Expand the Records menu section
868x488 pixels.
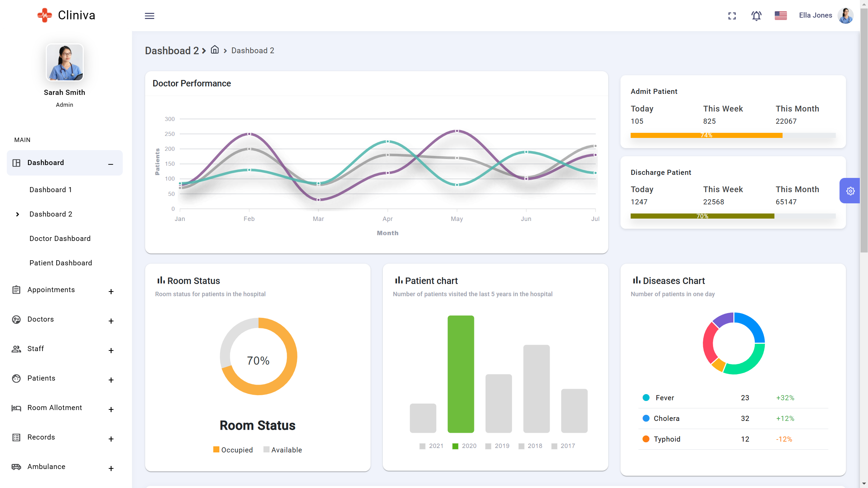(111, 439)
